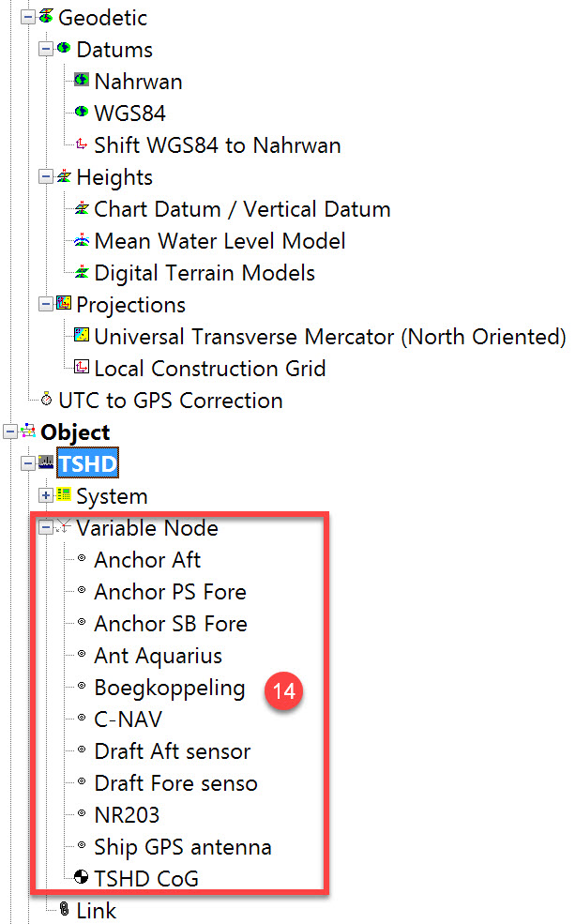Click the UTC to GPS Correction clock icon
Viewport: 576px width, 924px height.
click(46, 401)
